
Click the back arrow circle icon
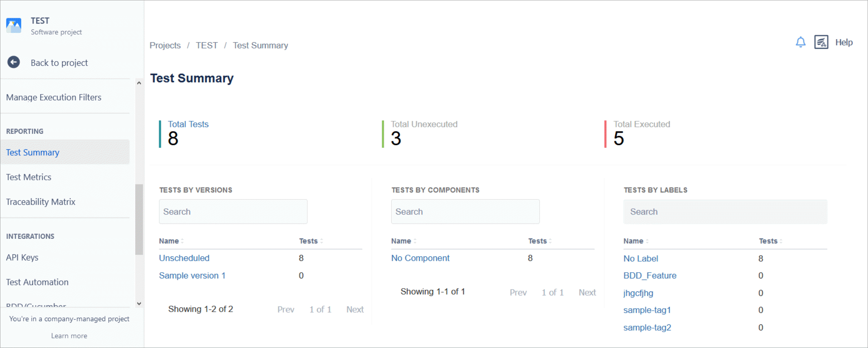13,62
